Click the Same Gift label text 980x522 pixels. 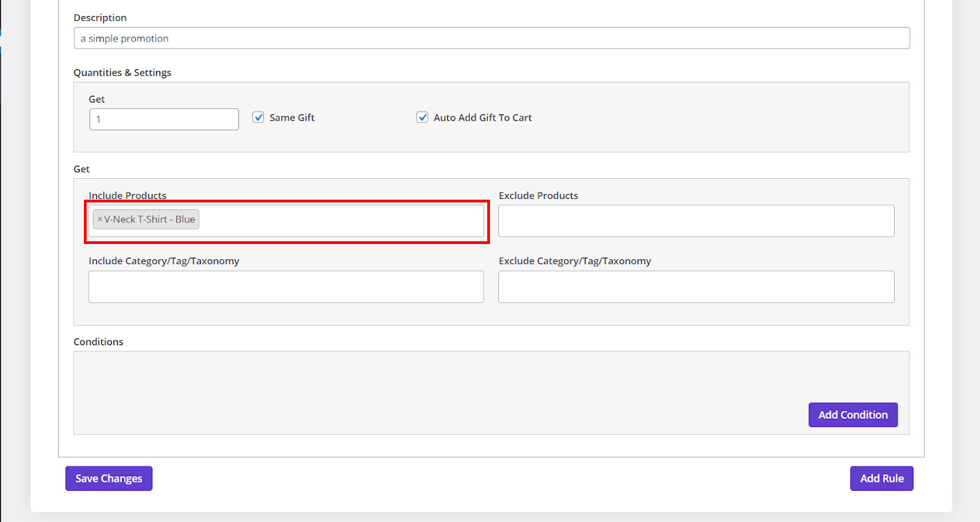pos(292,118)
